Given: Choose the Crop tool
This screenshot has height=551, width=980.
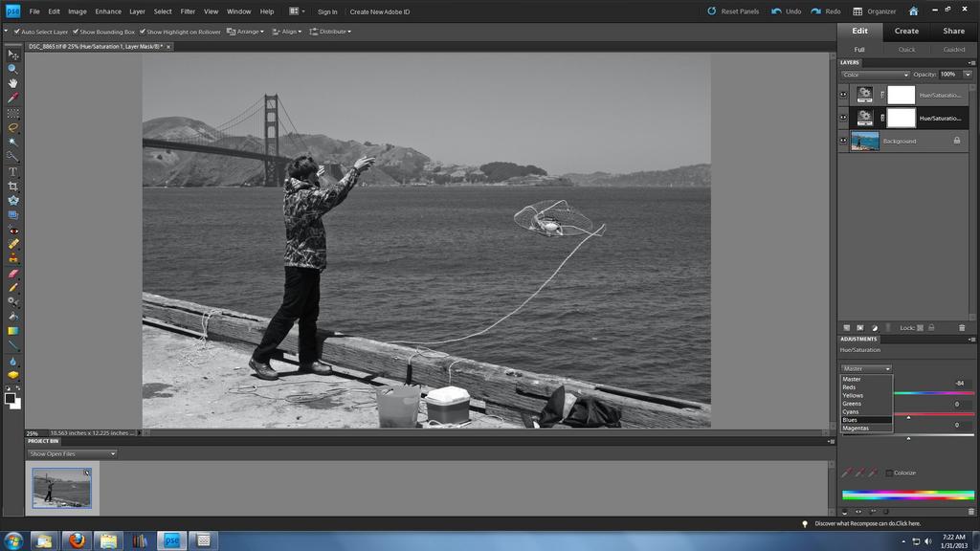Looking at the screenshot, I should click(13, 186).
